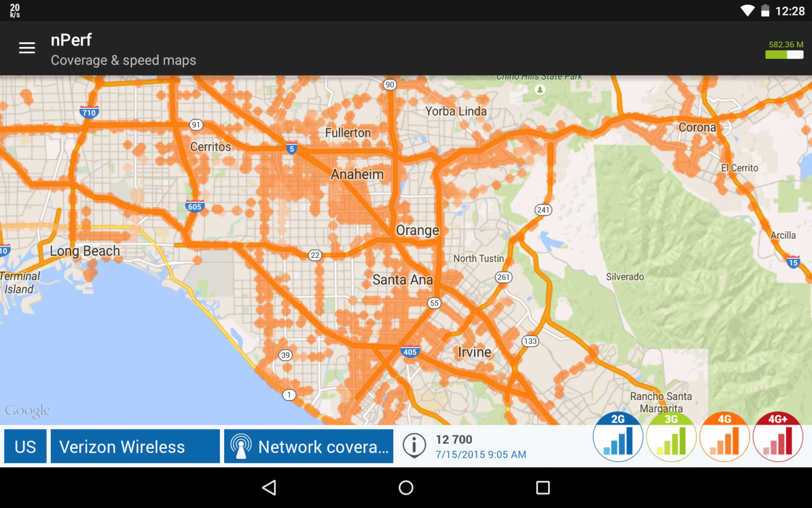Tap the Google logo on the map
This screenshot has width=812, height=508.
coord(28,410)
